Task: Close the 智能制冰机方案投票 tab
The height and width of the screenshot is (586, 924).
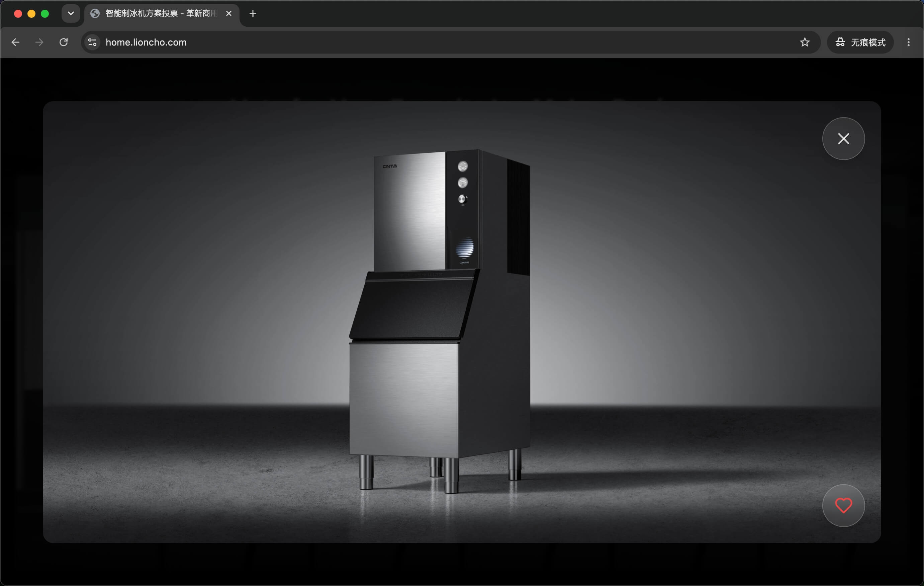Action: 229,13
